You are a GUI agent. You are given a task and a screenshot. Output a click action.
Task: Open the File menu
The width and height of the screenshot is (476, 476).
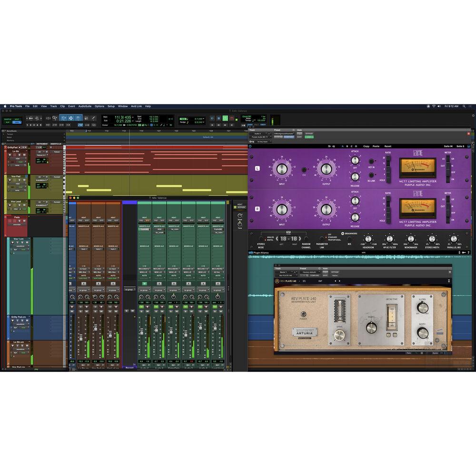pos(27,106)
